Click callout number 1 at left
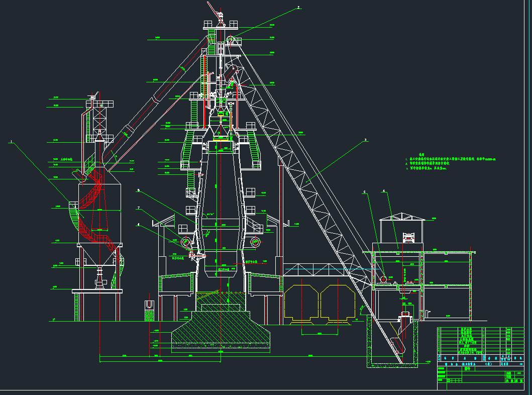This screenshot has height=395, width=532. pos(11,142)
